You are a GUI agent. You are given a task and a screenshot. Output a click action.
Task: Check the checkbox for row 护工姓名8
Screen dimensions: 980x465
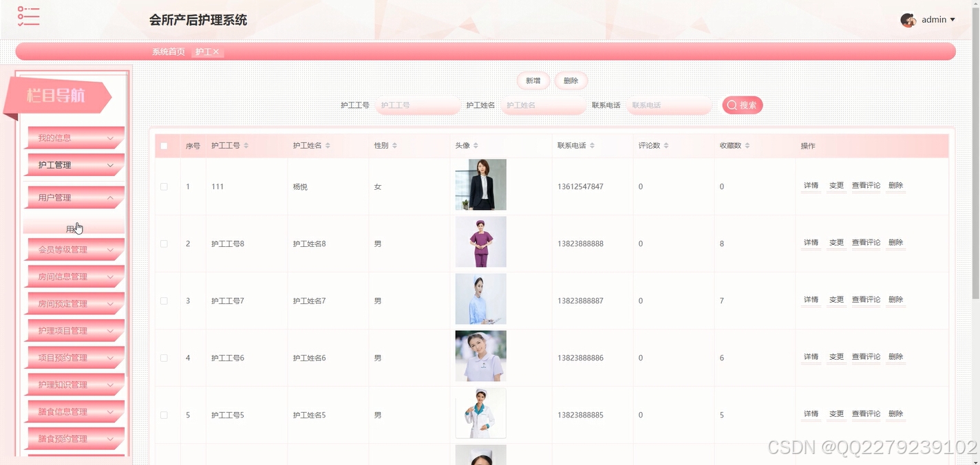(163, 243)
